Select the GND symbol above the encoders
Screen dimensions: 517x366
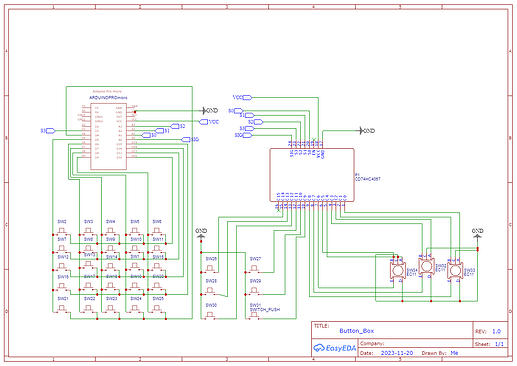click(x=477, y=234)
